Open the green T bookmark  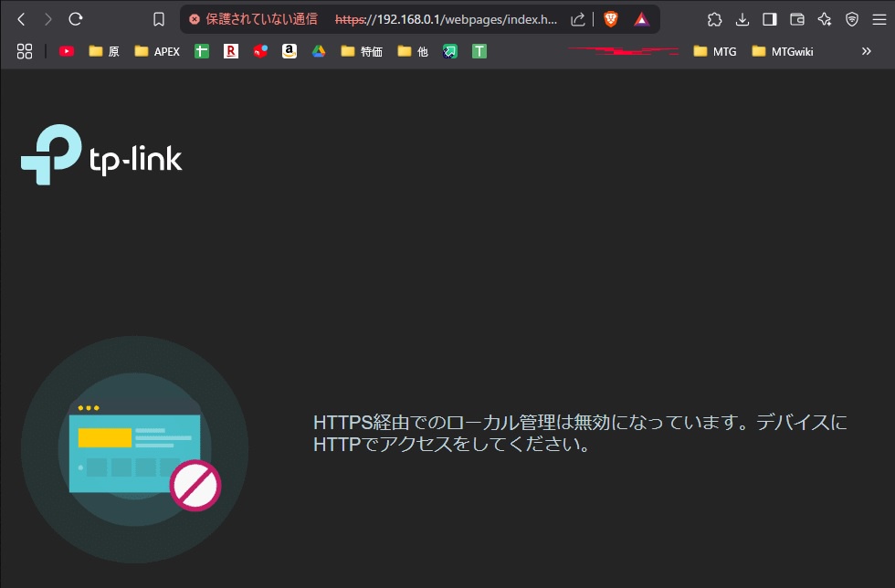(479, 51)
